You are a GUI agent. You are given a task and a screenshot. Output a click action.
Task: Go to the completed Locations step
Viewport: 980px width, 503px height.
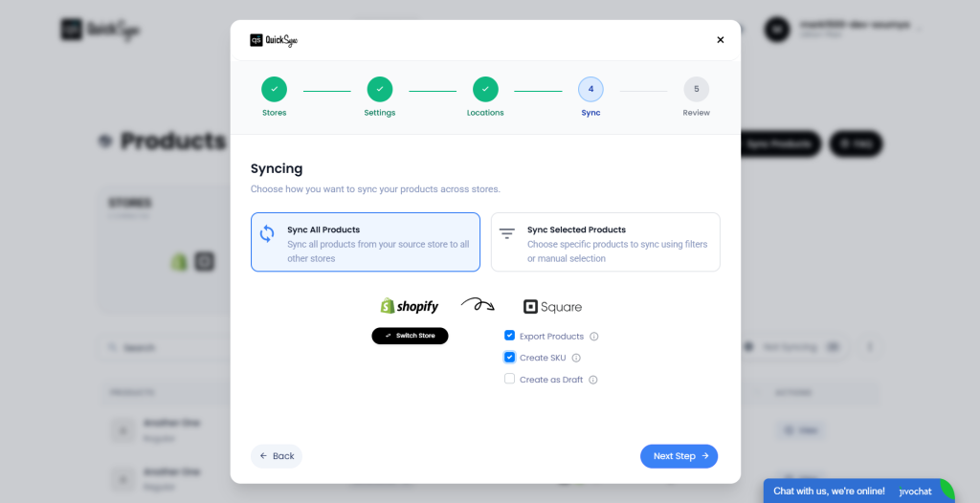point(485,89)
